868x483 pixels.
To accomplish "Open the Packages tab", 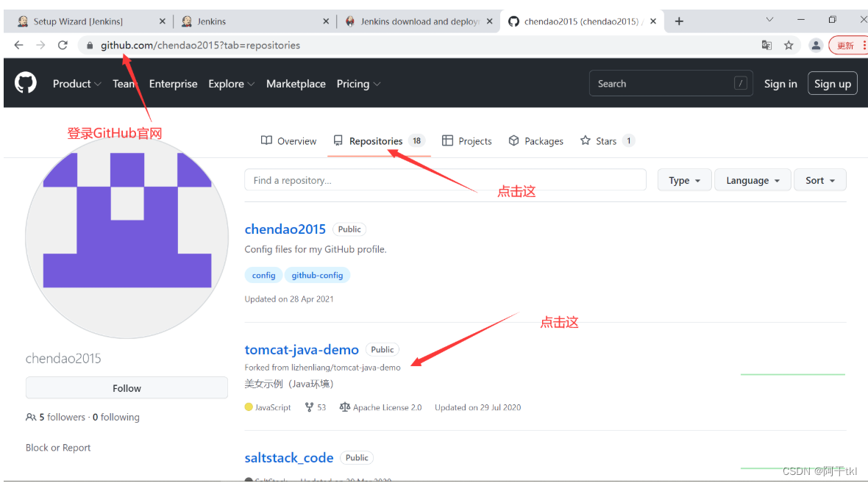I will (536, 141).
